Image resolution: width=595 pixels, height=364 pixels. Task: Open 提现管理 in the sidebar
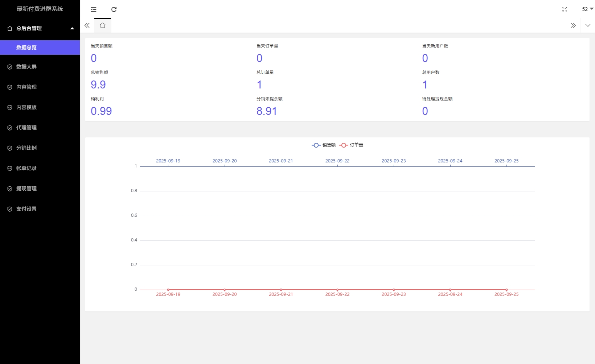tap(26, 189)
